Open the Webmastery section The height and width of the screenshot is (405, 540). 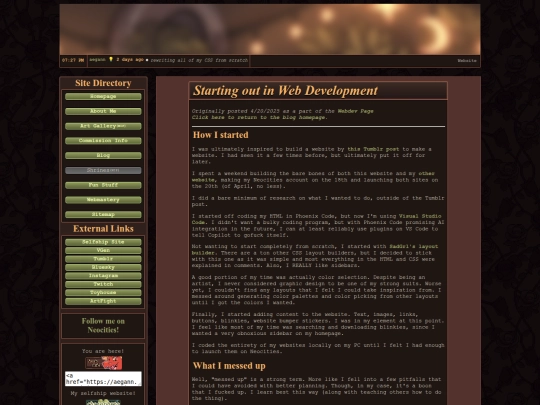pyautogui.click(x=103, y=200)
